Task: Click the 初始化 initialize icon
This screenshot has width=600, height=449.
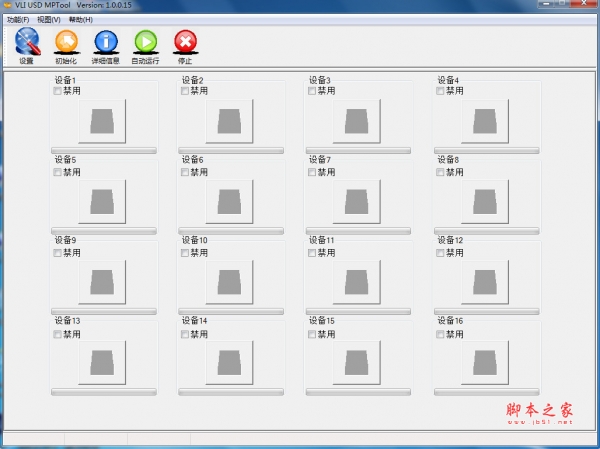Action: point(66,46)
